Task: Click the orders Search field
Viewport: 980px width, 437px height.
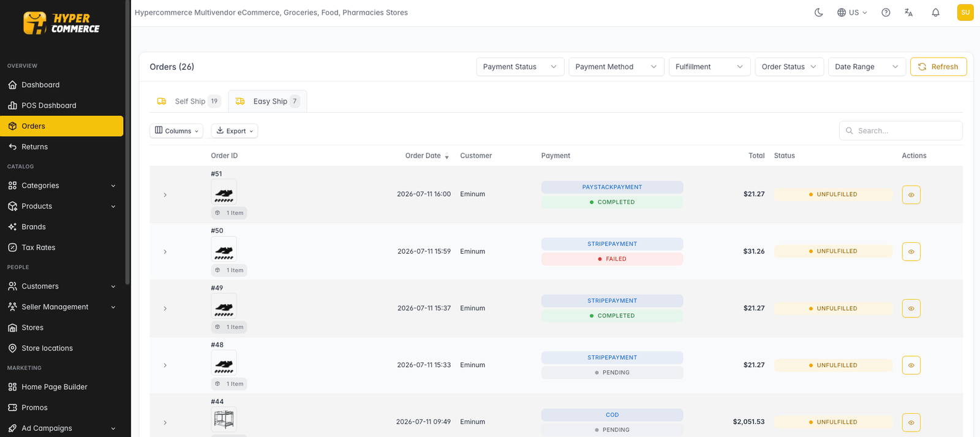Action: point(900,131)
